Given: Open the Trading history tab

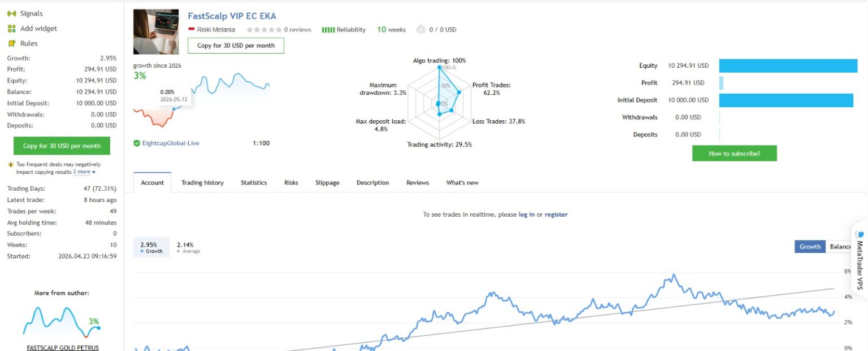Looking at the screenshot, I should [202, 183].
